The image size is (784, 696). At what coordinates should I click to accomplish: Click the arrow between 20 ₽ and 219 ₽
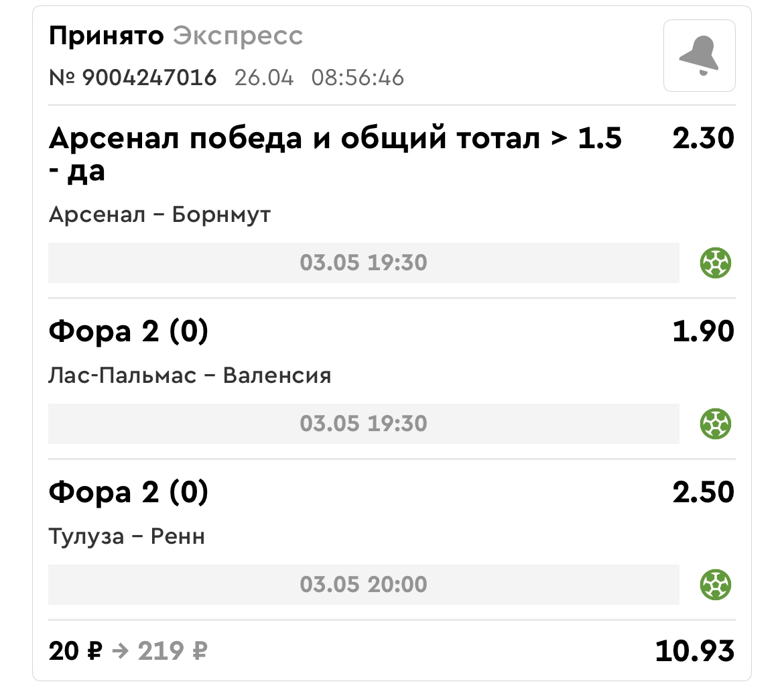tap(121, 651)
